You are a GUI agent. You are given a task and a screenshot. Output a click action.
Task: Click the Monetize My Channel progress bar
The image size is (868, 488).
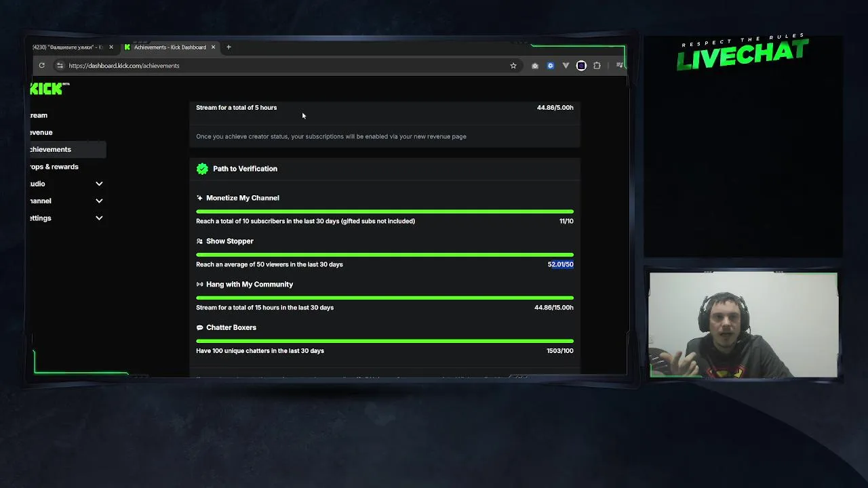384,211
